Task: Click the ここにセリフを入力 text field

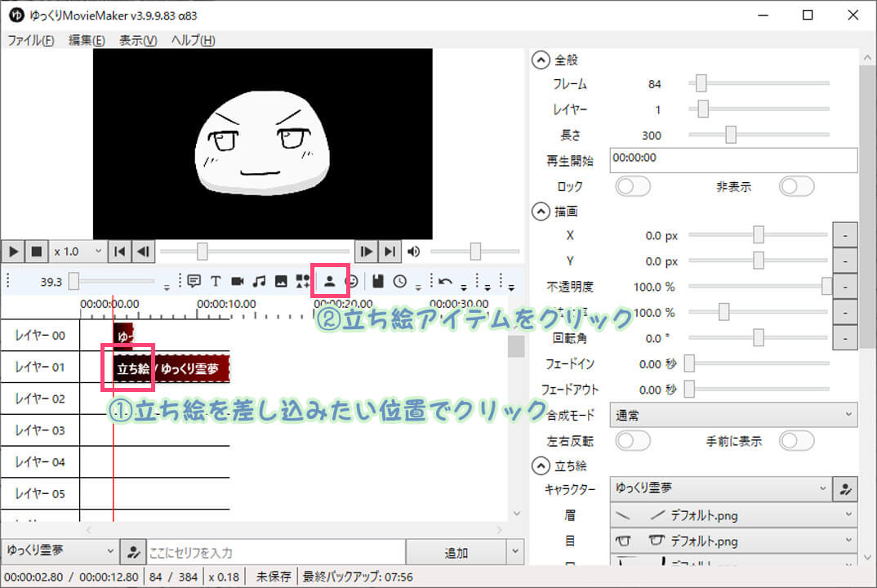Action: pos(276,553)
